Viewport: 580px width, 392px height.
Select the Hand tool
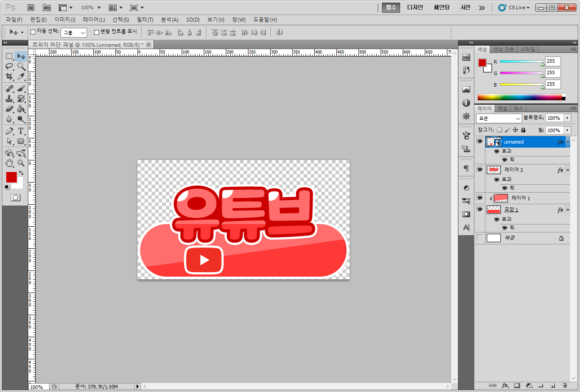tap(9, 163)
